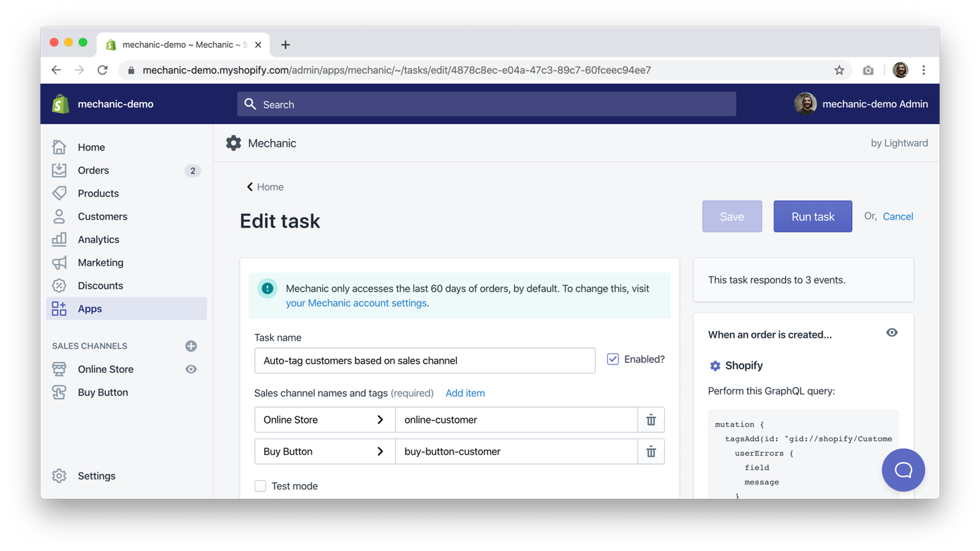Open the mechanic-demo Admin account menu
The height and width of the screenshot is (551, 980).
click(861, 104)
